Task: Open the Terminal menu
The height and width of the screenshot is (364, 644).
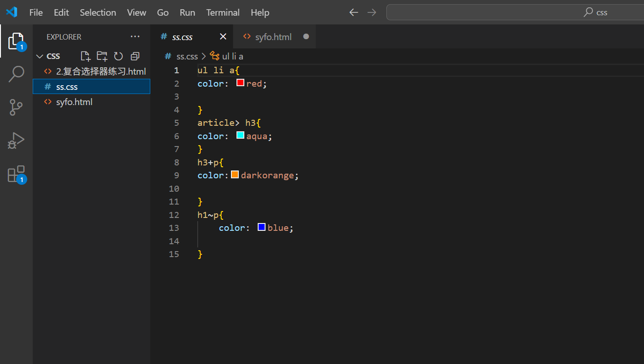Action: pyautogui.click(x=223, y=12)
